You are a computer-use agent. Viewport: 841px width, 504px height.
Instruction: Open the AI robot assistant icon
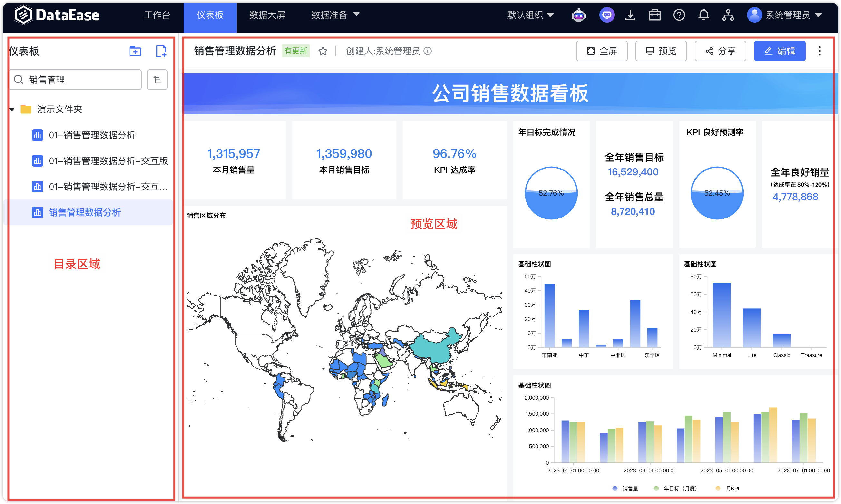pyautogui.click(x=578, y=15)
